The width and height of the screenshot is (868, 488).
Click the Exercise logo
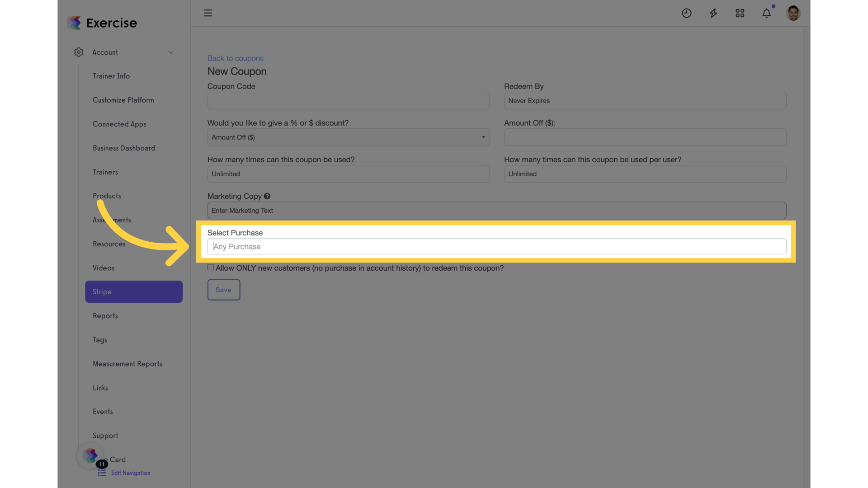coord(102,23)
